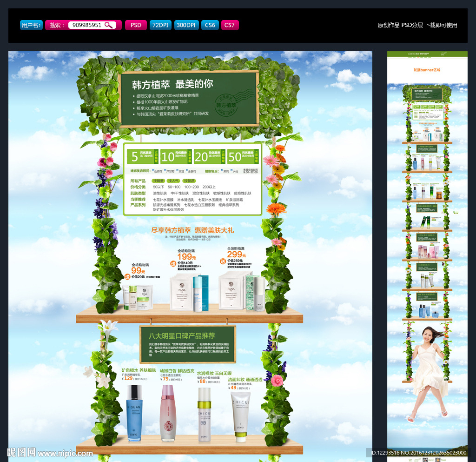This screenshot has height=462, width=476.
Task: Click the CS7 pink tag
Action: (x=230, y=25)
